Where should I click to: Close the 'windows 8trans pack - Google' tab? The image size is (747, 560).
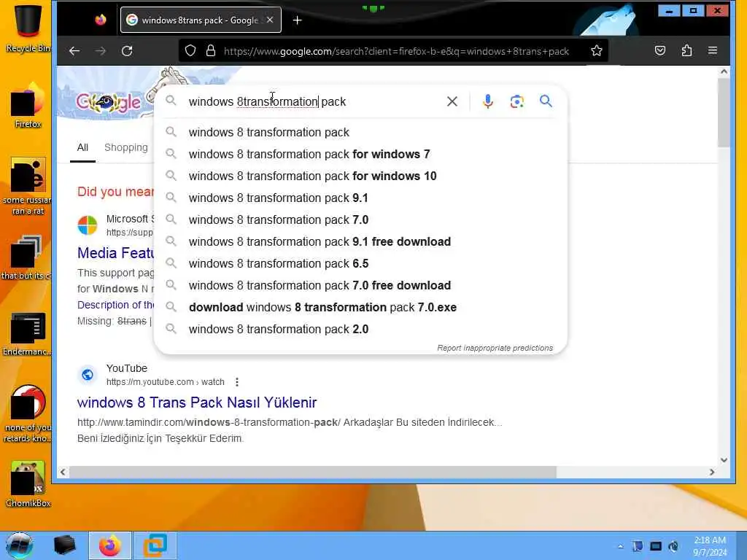point(270,20)
